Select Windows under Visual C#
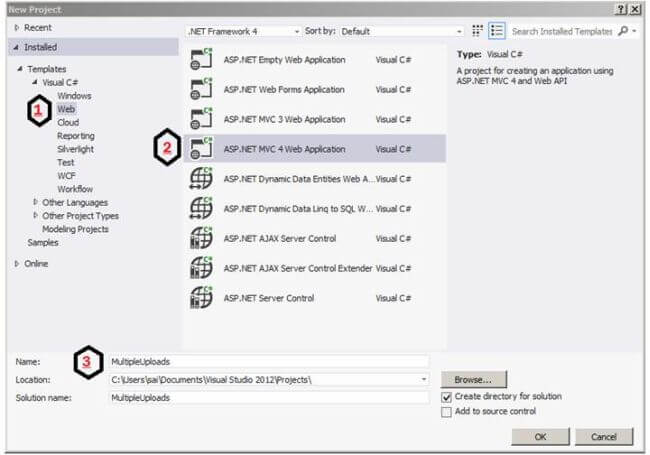The image size is (650, 455). point(74,96)
